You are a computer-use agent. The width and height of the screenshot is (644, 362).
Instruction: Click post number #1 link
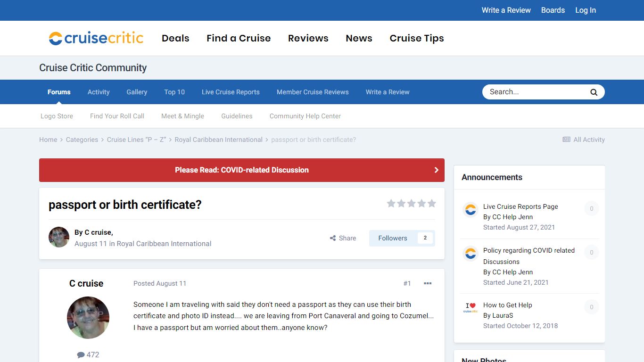[x=407, y=283]
